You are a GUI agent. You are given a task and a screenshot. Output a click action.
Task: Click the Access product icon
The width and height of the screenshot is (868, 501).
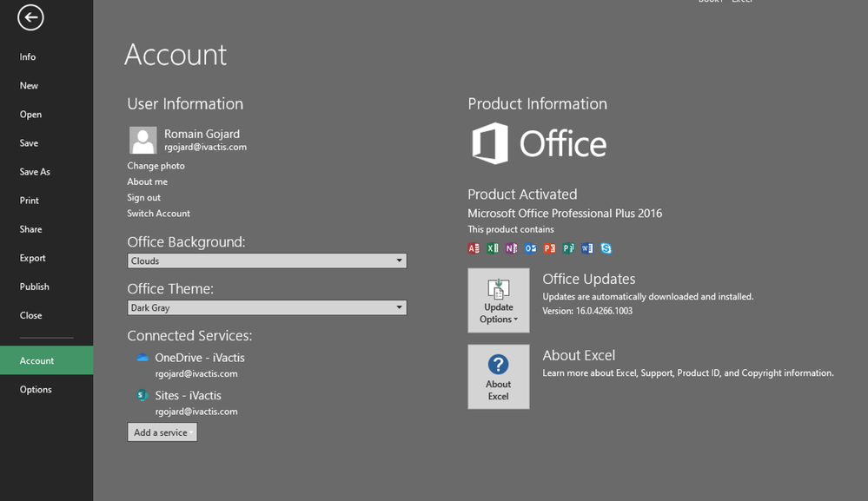[474, 248]
